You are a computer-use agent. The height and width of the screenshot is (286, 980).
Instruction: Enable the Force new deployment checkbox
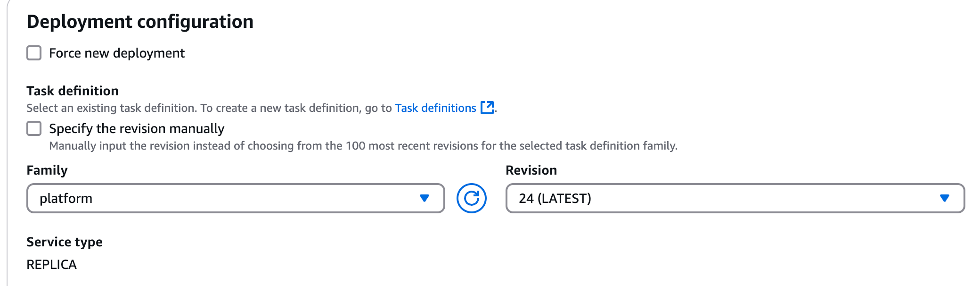click(34, 53)
